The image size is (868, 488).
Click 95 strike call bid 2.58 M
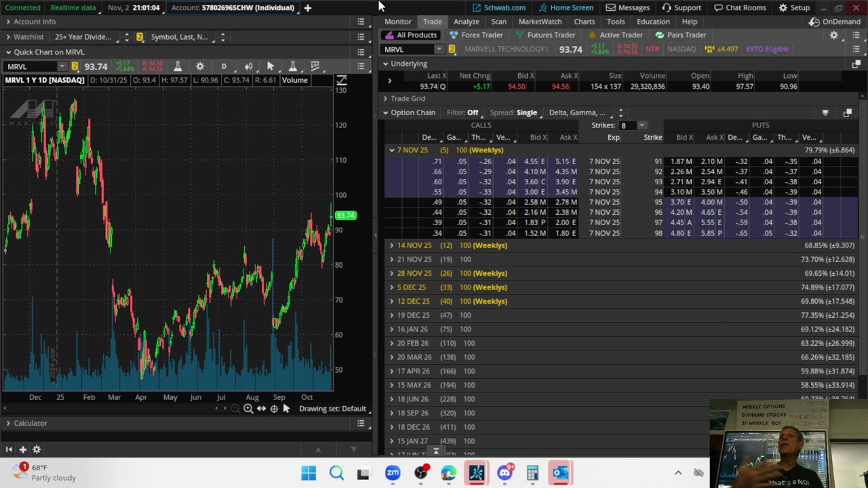click(535, 202)
